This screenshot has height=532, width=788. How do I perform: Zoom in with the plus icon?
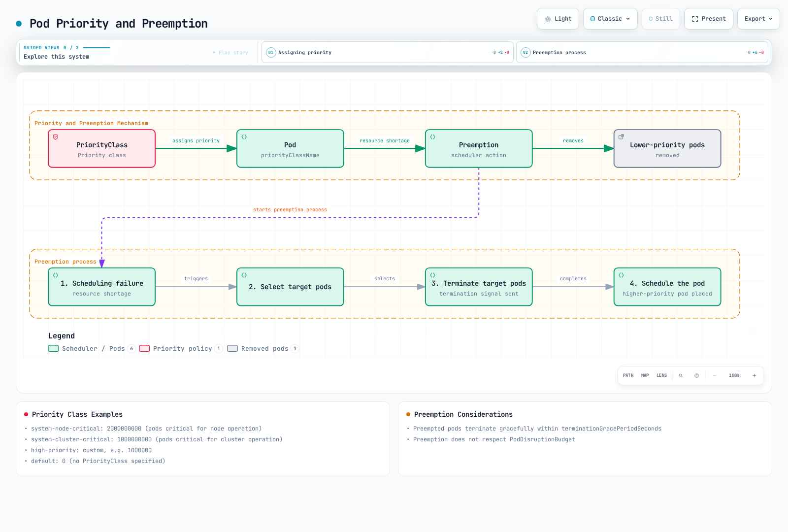754,375
